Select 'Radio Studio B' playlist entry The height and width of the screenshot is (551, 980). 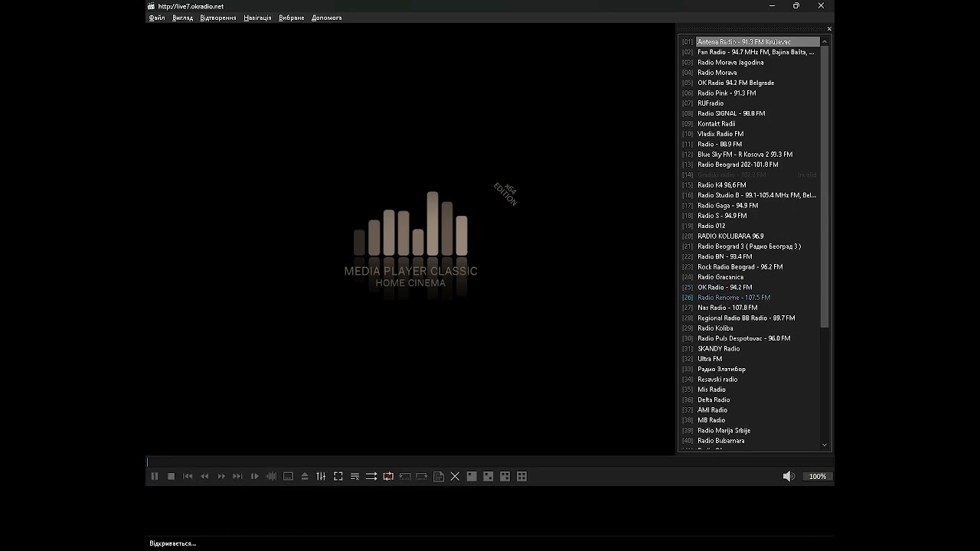[750, 195]
